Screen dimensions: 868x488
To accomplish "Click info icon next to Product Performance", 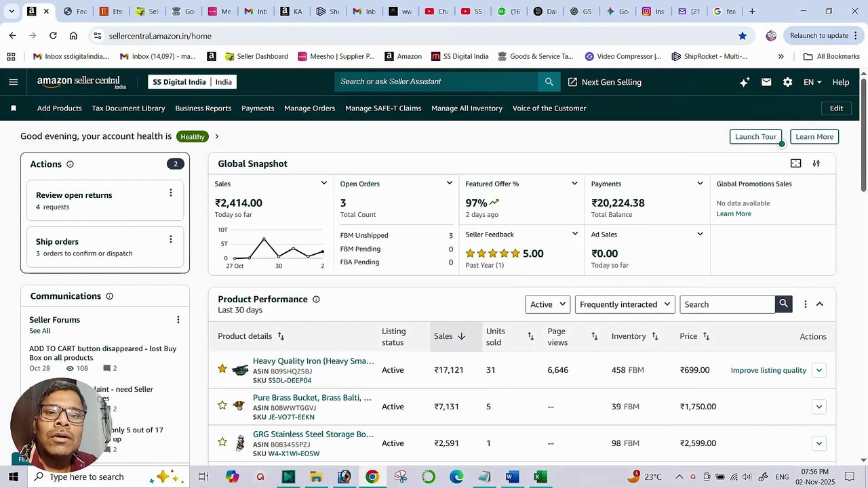I will tap(316, 300).
